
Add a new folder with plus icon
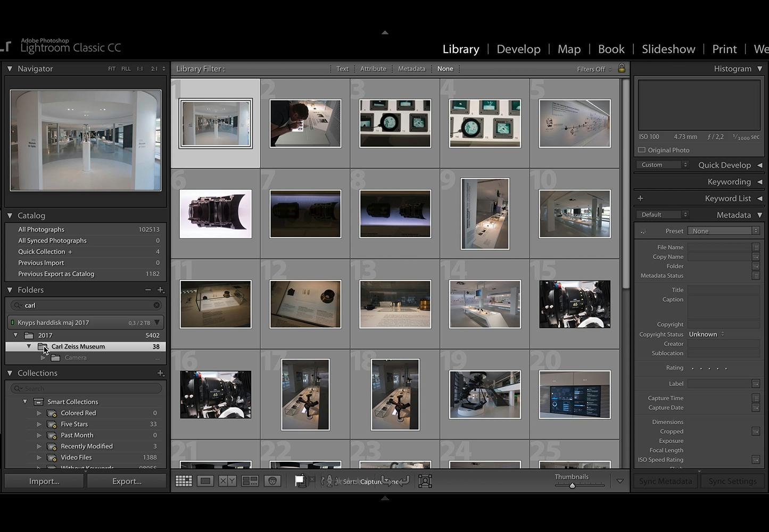(x=160, y=290)
